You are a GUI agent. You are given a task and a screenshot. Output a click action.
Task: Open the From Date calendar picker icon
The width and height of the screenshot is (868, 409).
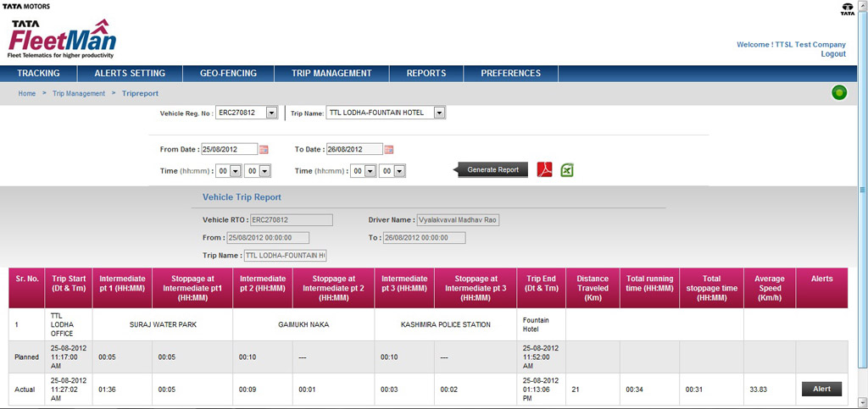click(x=264, y=149)
